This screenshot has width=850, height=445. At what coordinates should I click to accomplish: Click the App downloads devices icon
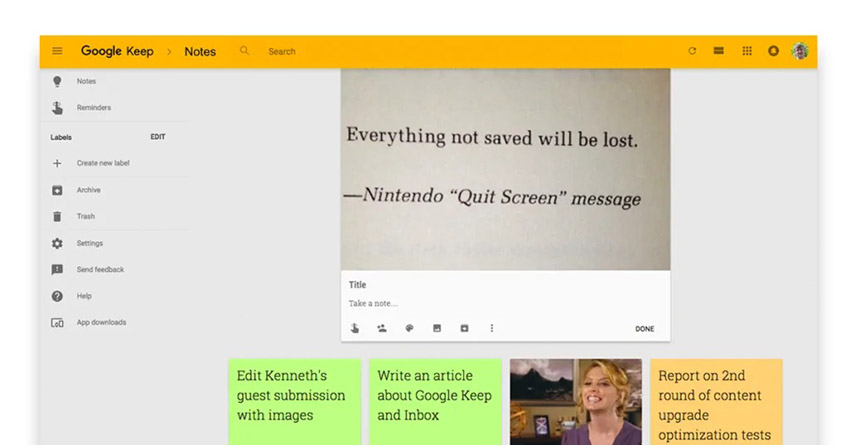coord(57,323)
